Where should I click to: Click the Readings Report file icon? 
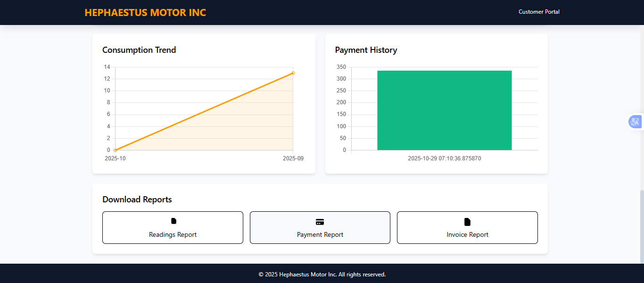pyautogui.click(x=173, y=221)
